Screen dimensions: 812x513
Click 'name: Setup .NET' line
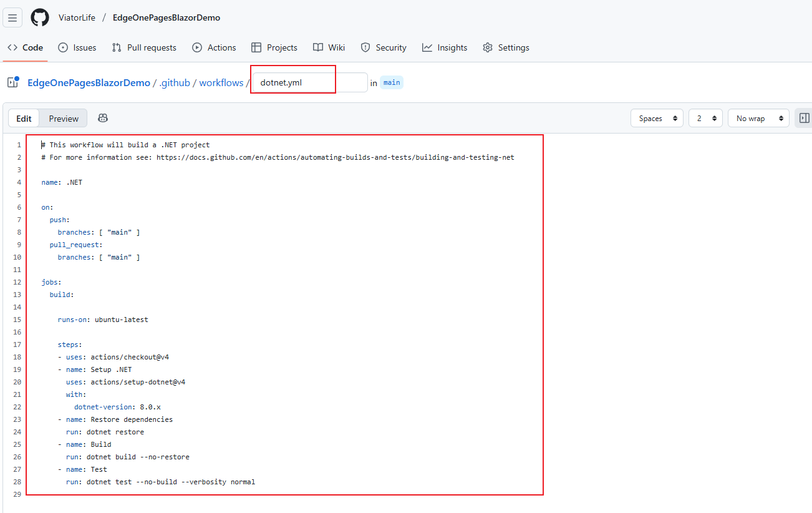99,369
